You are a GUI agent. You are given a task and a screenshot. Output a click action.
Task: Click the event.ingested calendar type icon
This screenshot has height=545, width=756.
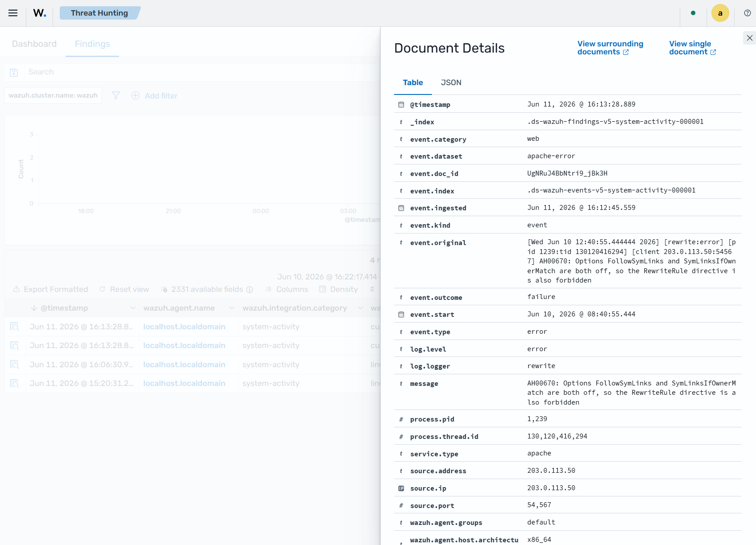tap(401, 208)
